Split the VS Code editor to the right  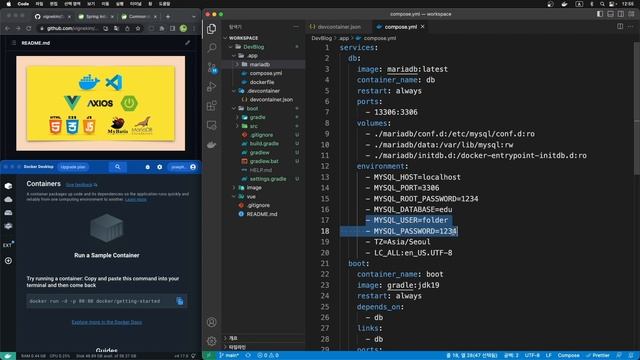pos(620,27)
